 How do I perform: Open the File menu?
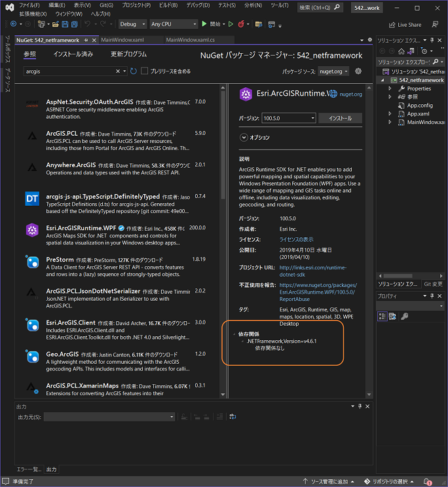tap(29, 5)
